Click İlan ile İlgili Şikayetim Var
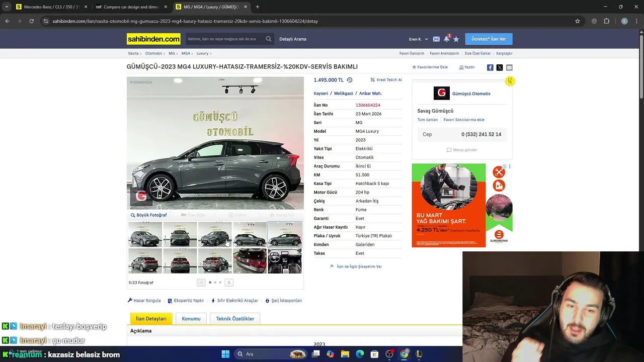The width and height of the screenshot is (644, 362). tap(356, 266)
